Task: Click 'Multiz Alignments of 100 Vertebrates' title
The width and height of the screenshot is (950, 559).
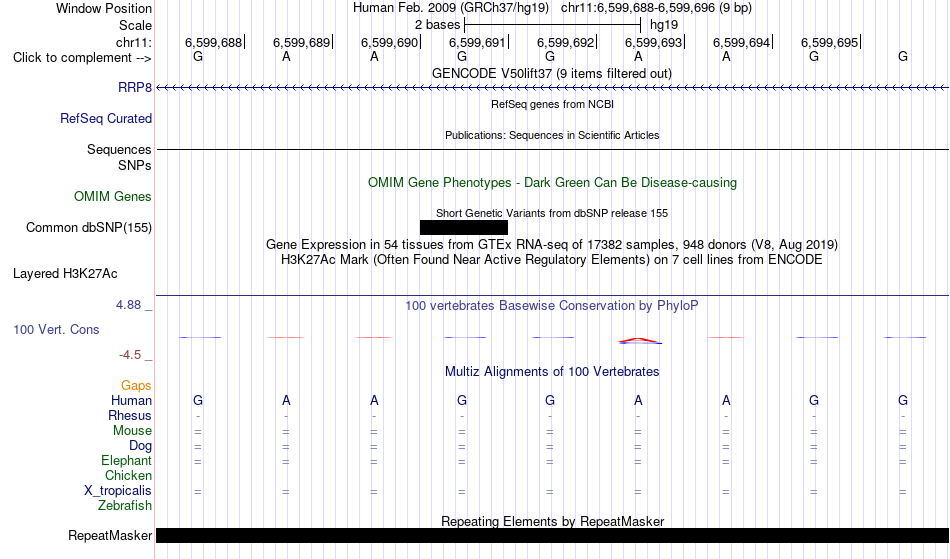Action: pos(552,372)
